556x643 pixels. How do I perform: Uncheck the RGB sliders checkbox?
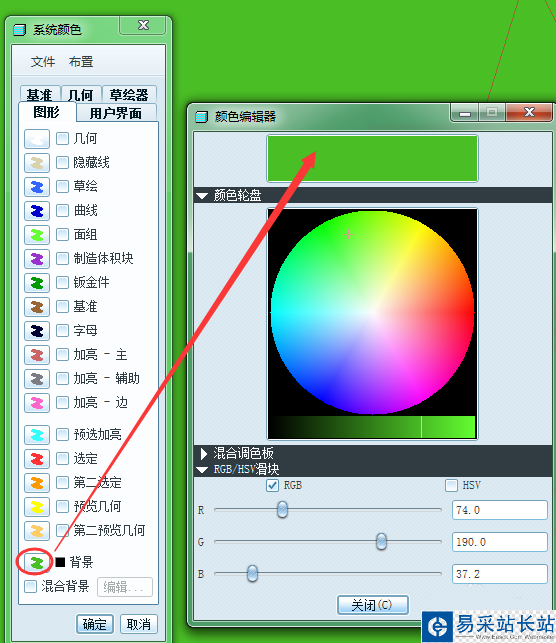(273, 486)
